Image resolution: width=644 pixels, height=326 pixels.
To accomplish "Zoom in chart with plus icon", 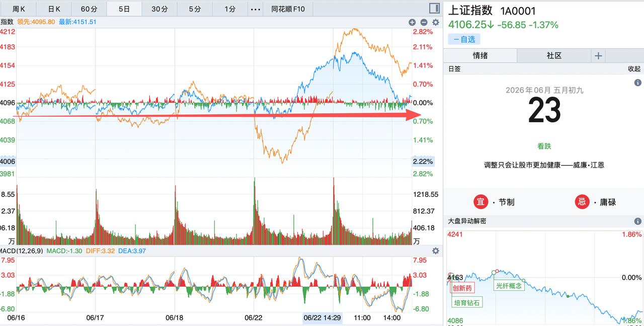I will [x=412, y=22].
